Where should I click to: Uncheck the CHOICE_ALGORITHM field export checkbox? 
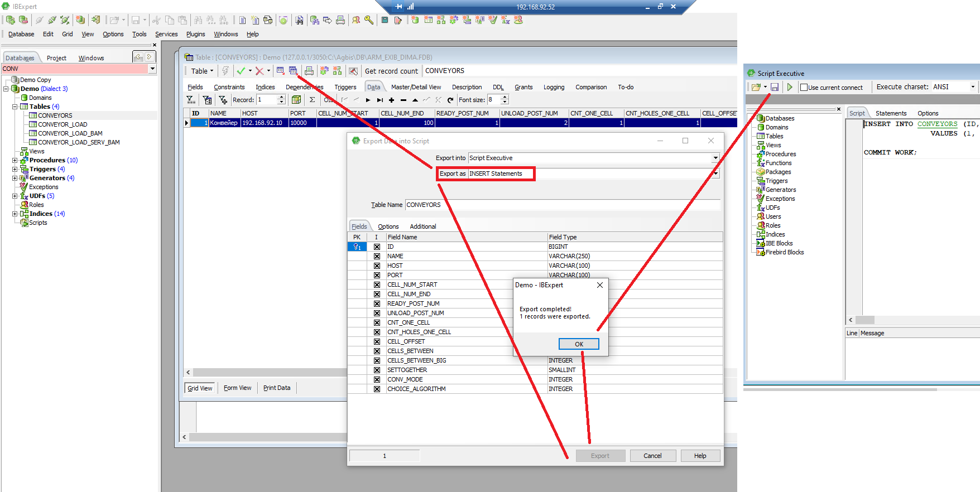pos(377,389)
